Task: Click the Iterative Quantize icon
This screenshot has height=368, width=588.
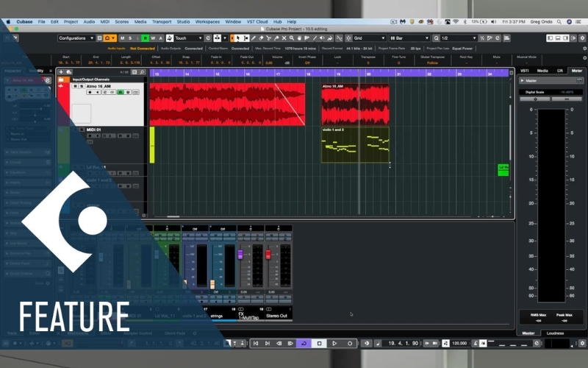Action: (482, 38)
